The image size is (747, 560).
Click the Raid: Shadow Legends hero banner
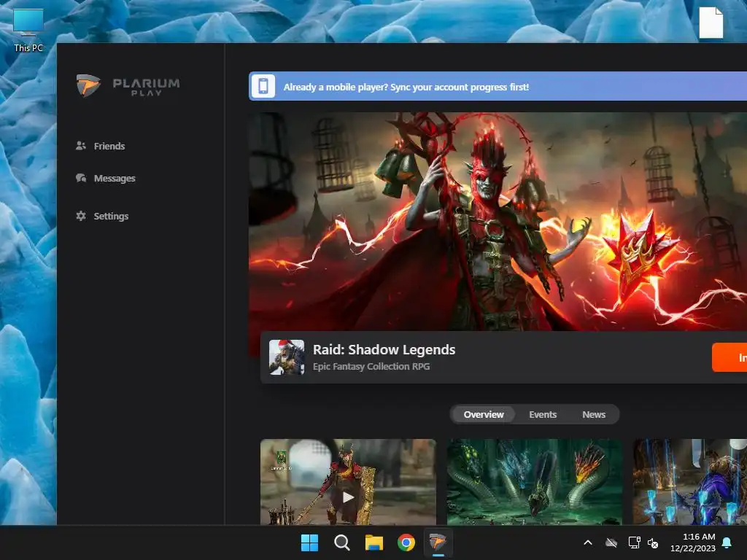[x=498, y=222]
